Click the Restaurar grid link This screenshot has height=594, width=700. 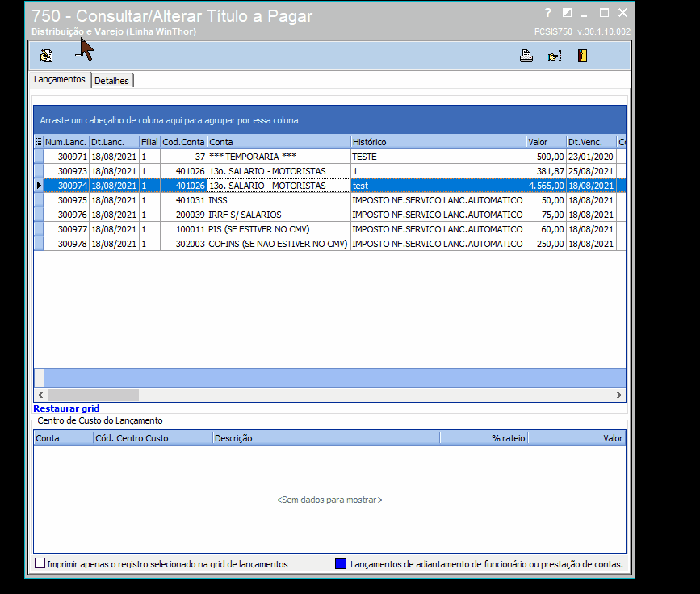click(x=66, y=408)
